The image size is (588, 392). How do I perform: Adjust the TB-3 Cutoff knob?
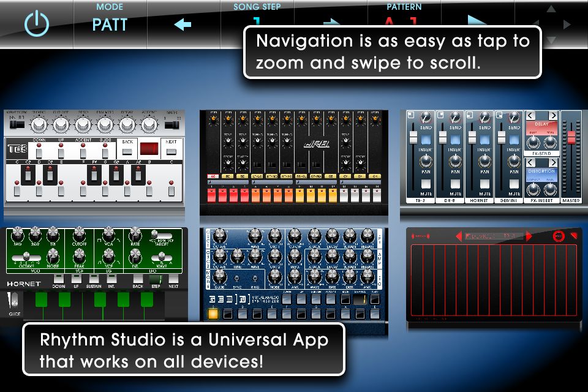[x=61, y=124]
